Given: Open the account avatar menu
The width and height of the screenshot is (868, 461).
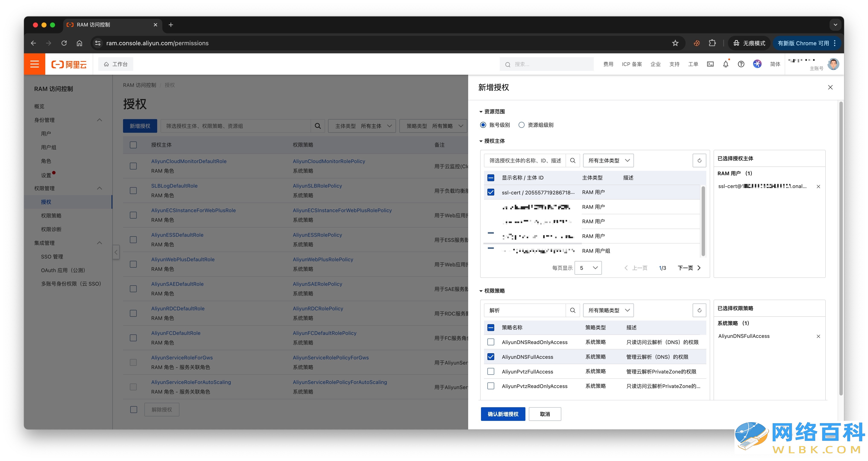Looking at the screenshot, I should (833, 64).
